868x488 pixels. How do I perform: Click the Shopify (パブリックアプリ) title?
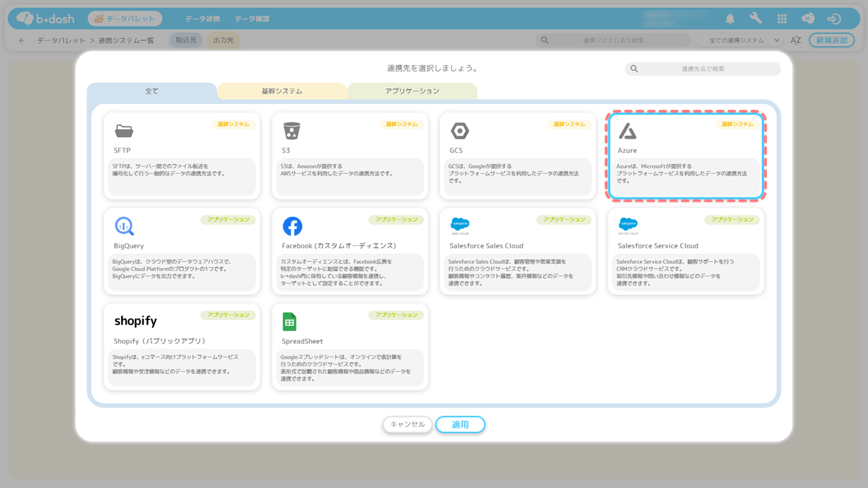pyautogui.click(x=159, y=342)
